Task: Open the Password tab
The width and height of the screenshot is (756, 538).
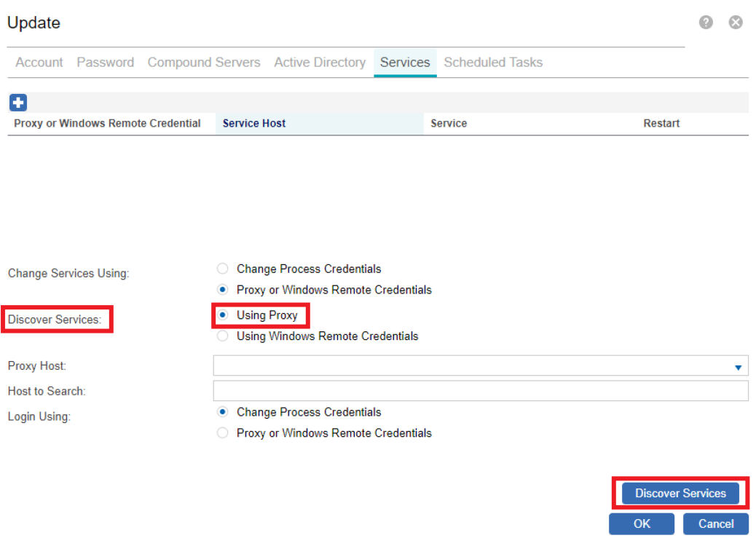Action: pos(106,63)
